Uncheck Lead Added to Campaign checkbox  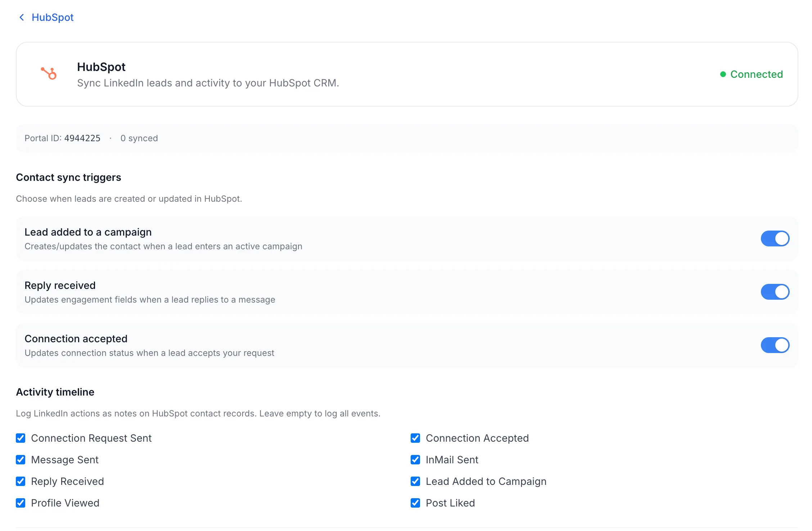click(415, 481)
